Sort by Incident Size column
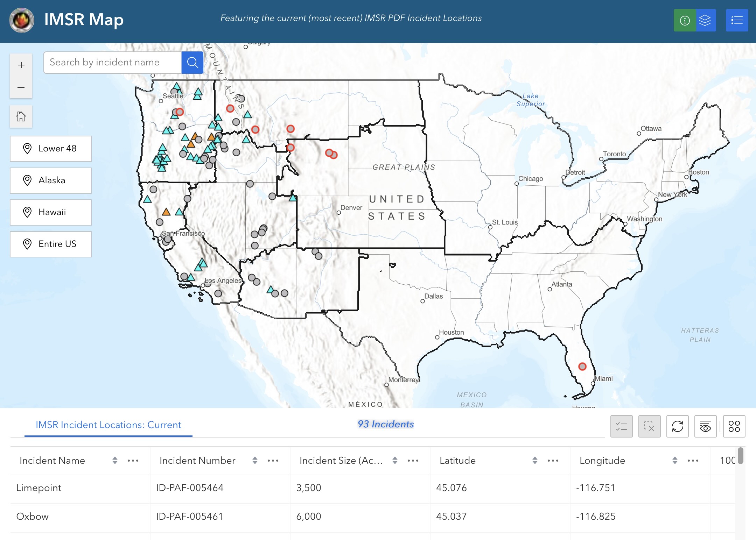This screenshot has width=756, height=540. (395, 461)
